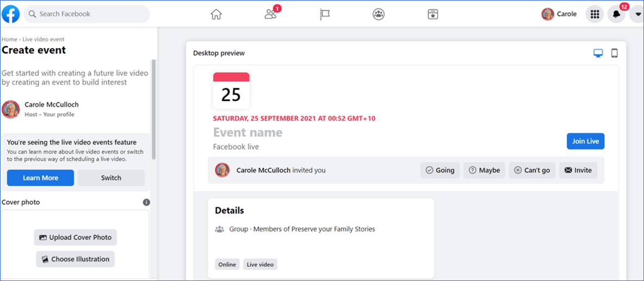Viewport: 644px width, 281px height.
Task: Click the Switch button
Action: pyautogui.click(x=112, y=178)
